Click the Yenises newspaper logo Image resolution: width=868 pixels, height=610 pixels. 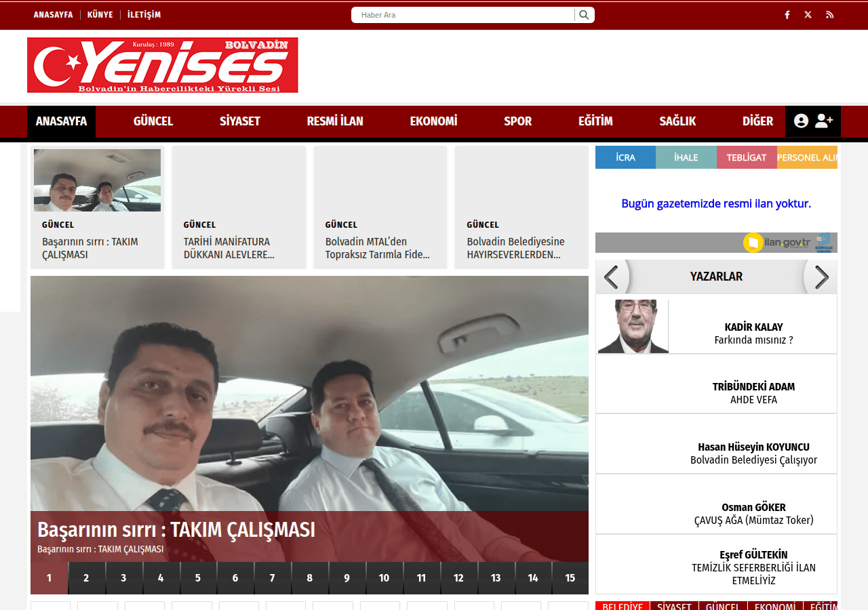pyautogui.click(x=163, y=65)
